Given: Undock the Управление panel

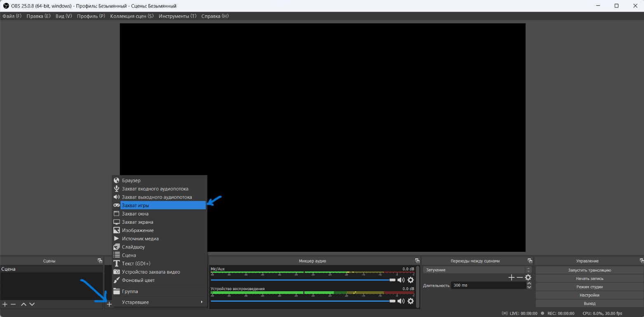Looking at the screenshot, I should coord(642,261).
